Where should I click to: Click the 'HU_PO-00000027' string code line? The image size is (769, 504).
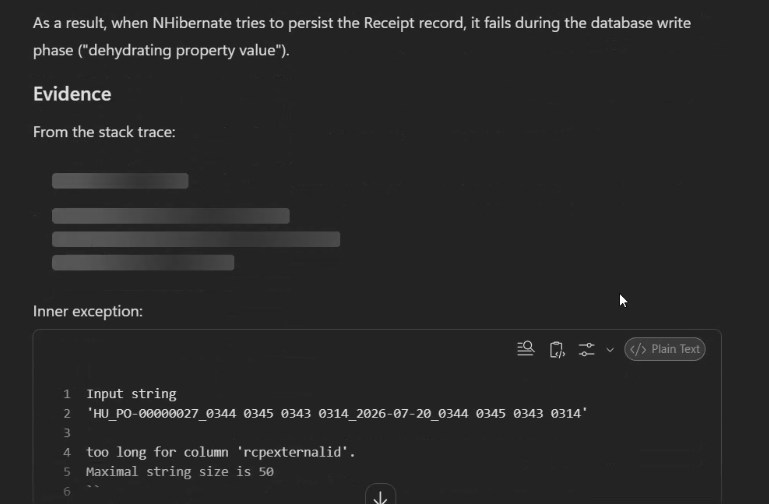point(336,413)
